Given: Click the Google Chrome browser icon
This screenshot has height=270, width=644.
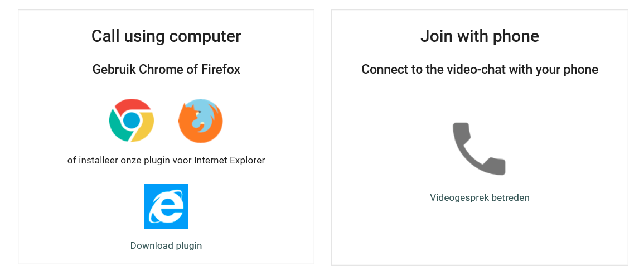Looking at the screenshot, I should [x=132, y=120].
